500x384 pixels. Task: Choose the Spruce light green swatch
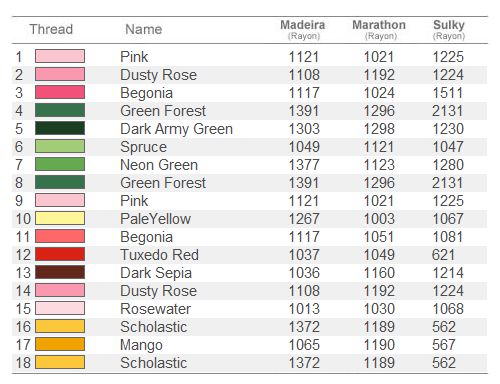60,146
